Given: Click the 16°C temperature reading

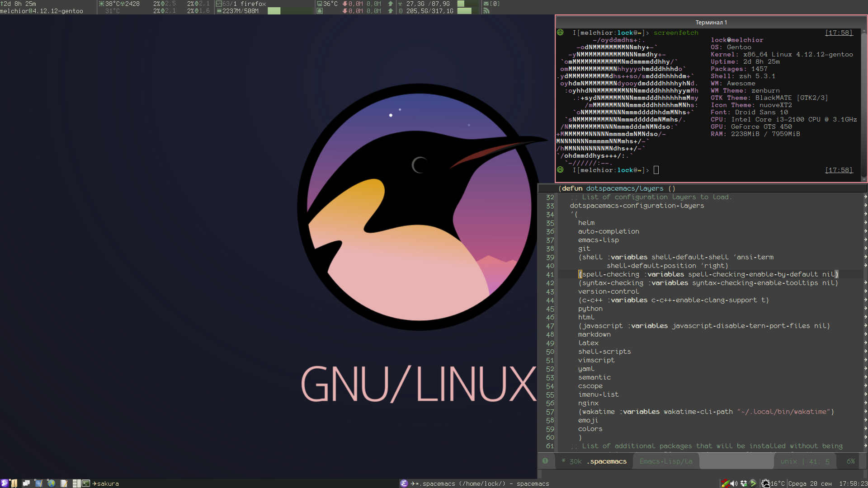Looking at the screenshot, I should click(x=778, y=483).
